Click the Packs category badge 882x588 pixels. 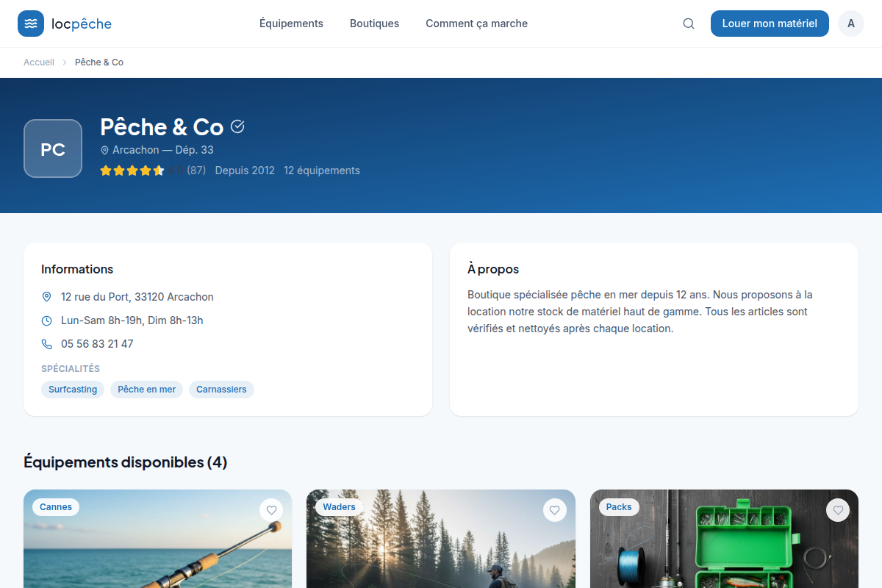point(619,507)
